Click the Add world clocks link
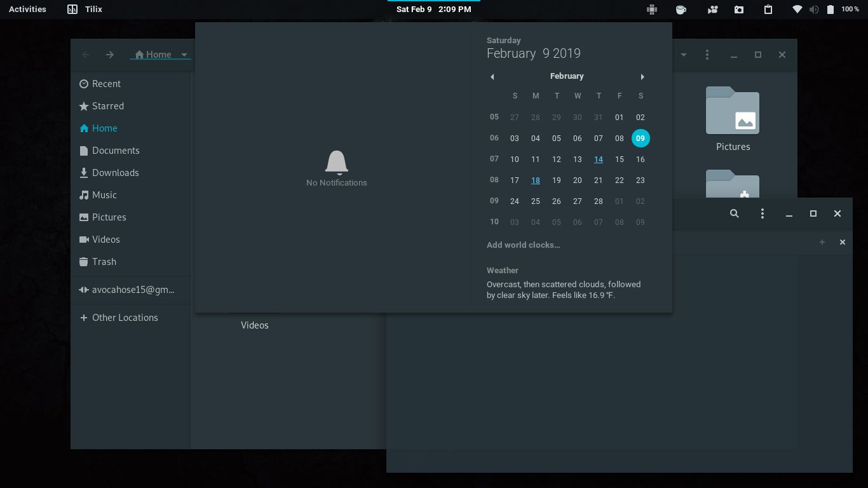868x488 pixels. [523, 245]
